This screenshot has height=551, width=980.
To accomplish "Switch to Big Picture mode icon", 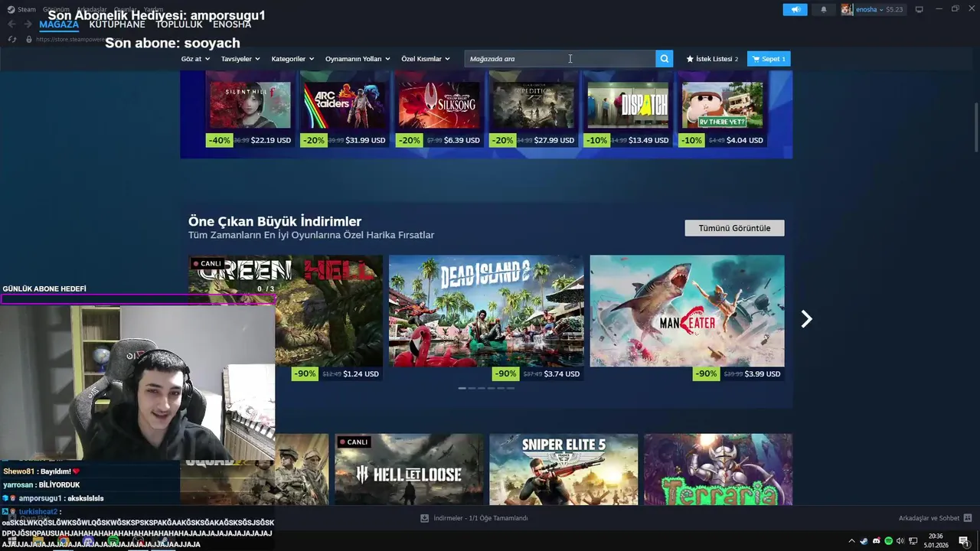I will point(920,9).
